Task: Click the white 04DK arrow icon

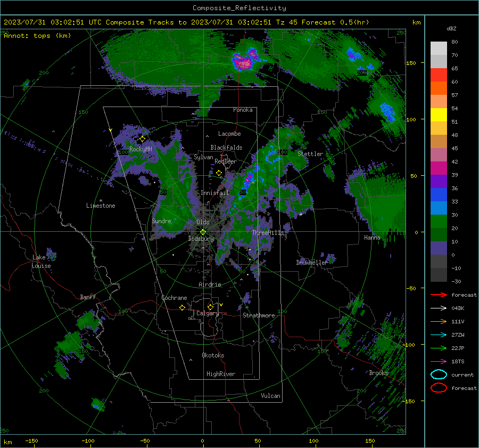Action: pyautogui.click(x=439, y=308)
